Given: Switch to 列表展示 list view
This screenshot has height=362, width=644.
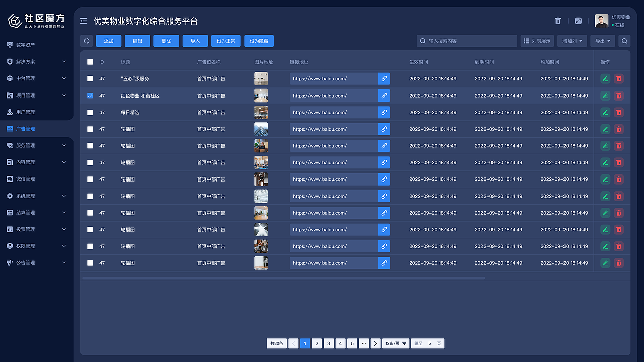Looking at the screenshot, I should point(537,41).
